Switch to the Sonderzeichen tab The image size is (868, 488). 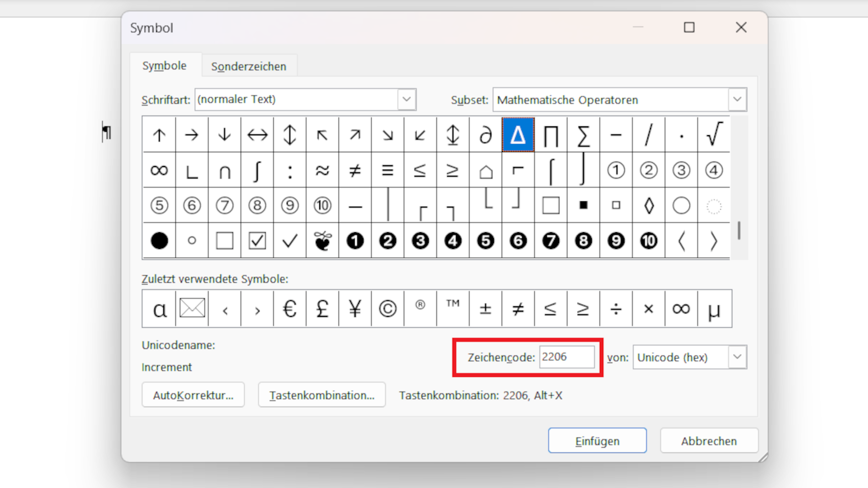click(x=248, y=66)
